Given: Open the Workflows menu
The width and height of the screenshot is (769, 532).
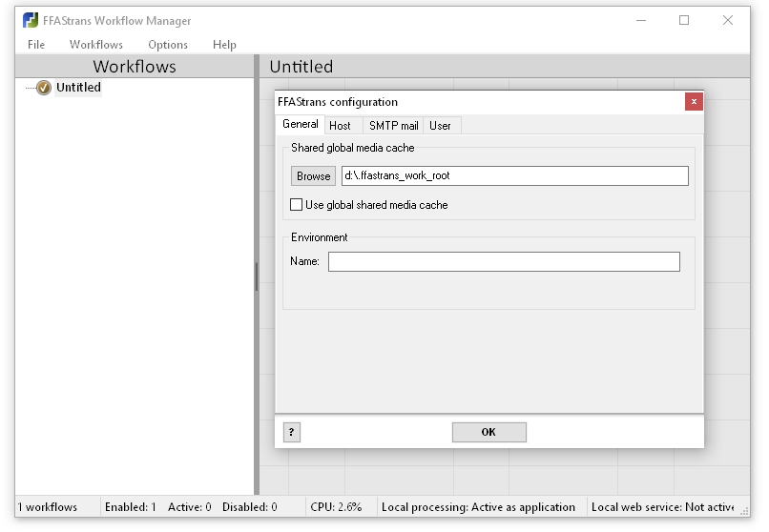Looking at the screenshot, I should click(x=96, y=45).
